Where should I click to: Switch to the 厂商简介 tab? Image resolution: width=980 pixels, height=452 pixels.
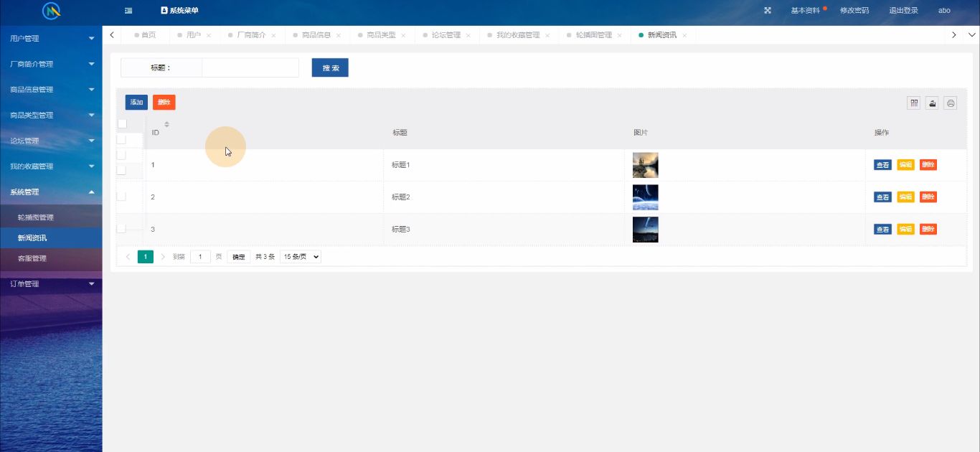point(251,35)
